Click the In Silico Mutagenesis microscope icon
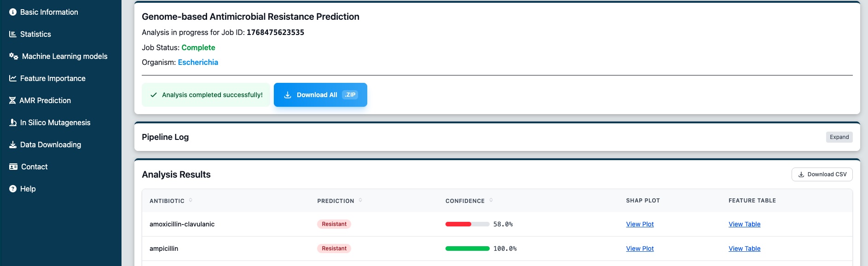The width and height of the screenshot is (868, 266). (13, 122)
